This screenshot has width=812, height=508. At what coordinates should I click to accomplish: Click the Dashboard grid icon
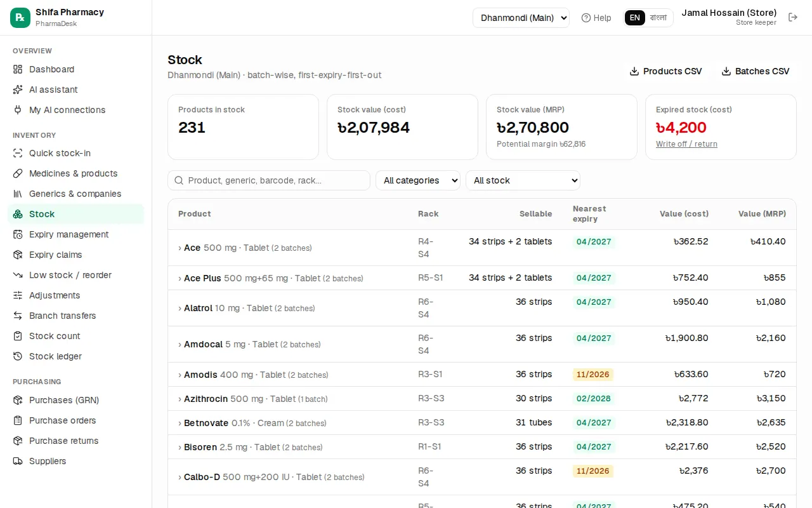[18, 69]
